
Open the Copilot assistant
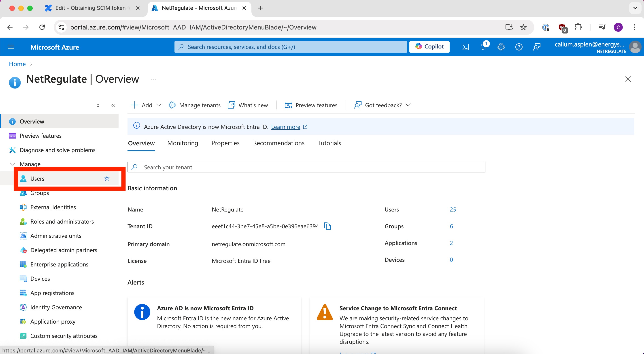(429, 47)
